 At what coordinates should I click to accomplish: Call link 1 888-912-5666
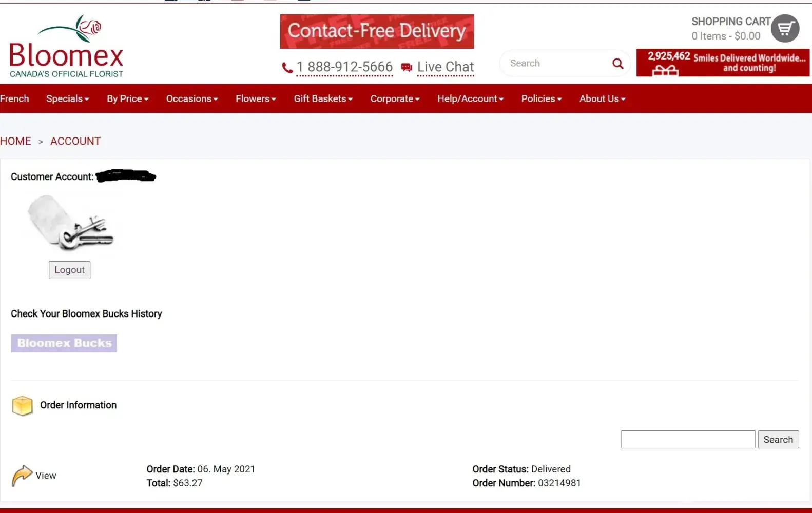344,67
